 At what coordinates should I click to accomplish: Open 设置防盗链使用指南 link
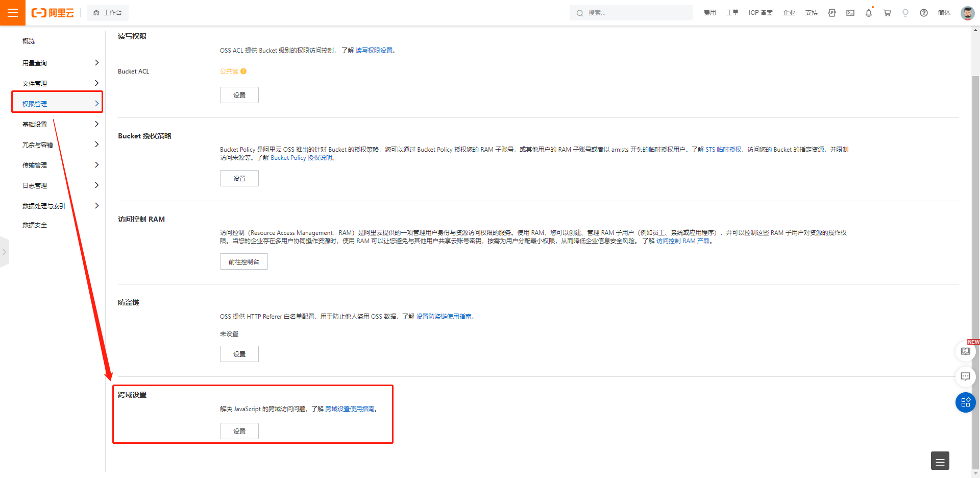click(444, 317)
